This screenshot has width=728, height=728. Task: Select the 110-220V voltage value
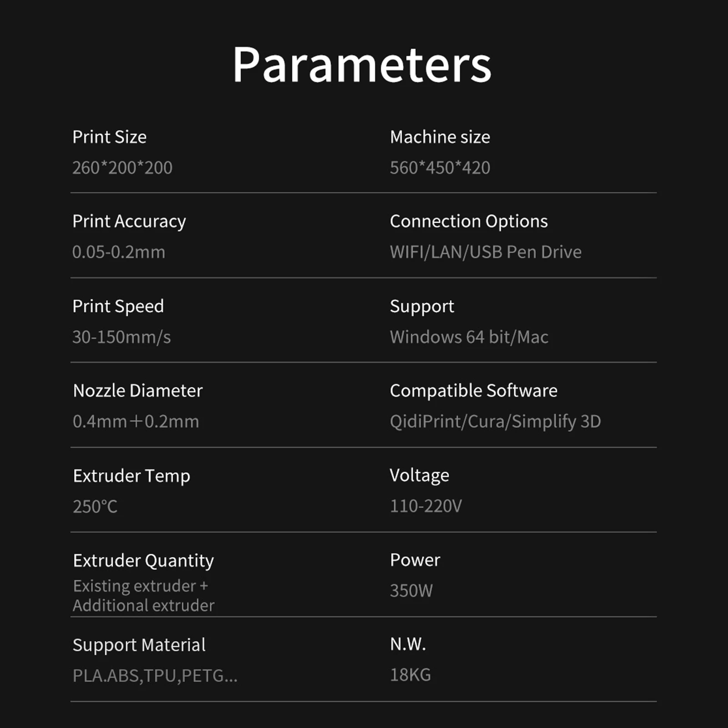[x=426, y=506]
